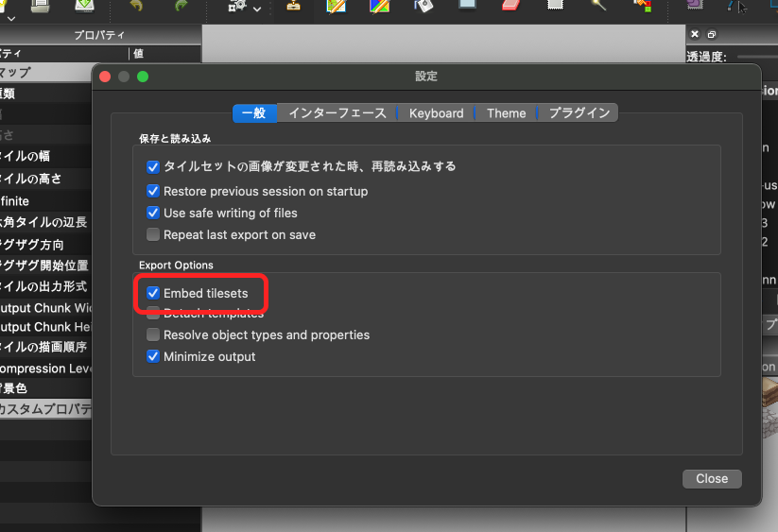Float the right dock panel

click(x=712, y=34)
